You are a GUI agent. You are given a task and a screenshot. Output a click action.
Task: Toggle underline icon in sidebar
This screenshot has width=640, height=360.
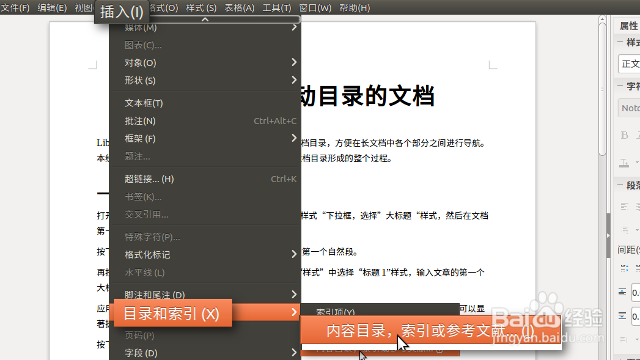(x=624, y=163)
